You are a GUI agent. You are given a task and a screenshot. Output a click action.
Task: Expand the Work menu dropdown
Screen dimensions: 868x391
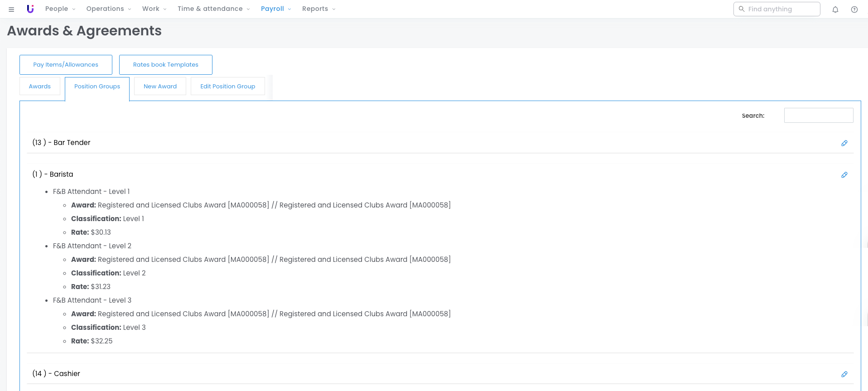tap(154, 9)
